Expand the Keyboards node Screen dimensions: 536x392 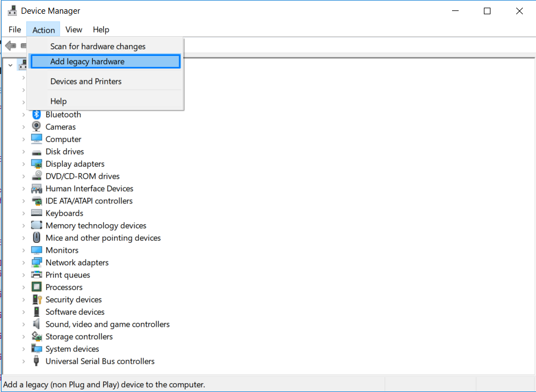tap(23, 213)
